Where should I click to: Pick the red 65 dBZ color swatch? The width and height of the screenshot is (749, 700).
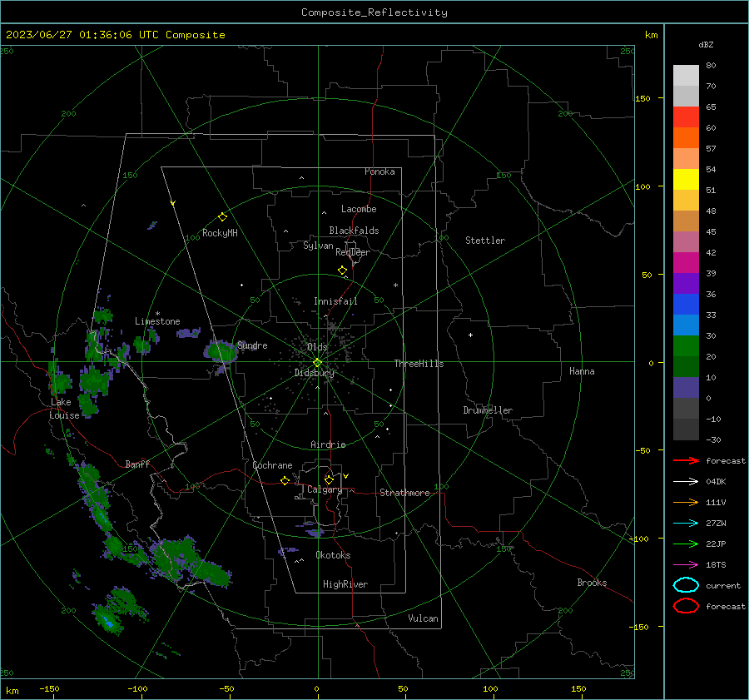(686, 117)
